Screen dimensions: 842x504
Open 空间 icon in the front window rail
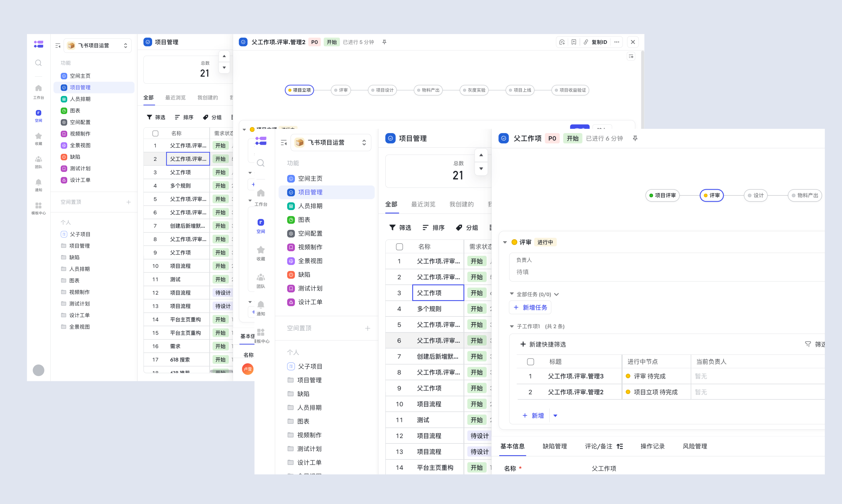261,222
